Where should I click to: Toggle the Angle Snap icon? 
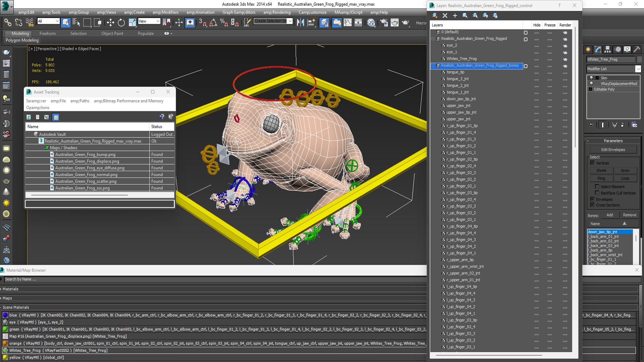[213, 22]
